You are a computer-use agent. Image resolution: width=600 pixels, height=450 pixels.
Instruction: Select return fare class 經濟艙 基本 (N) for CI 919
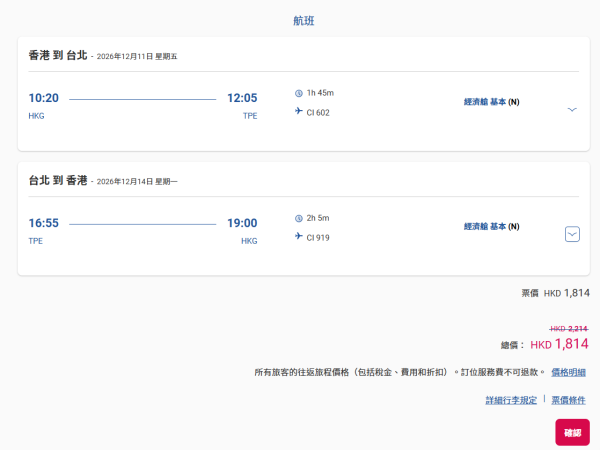coord(492,227)
